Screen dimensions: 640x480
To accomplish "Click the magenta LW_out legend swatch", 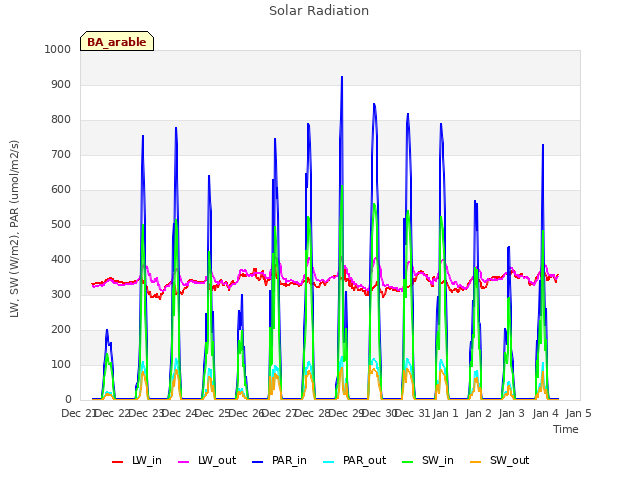I will click(184, 462).
